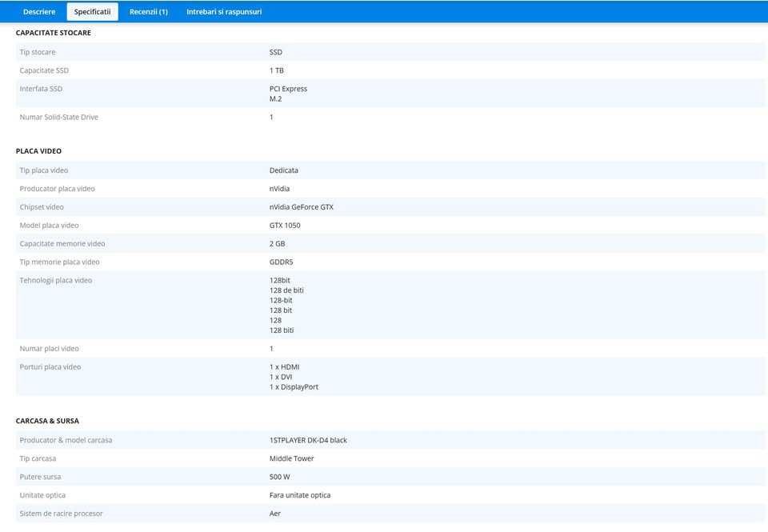
Task: Click the Tip stocare label
Action: pos(38,52)
